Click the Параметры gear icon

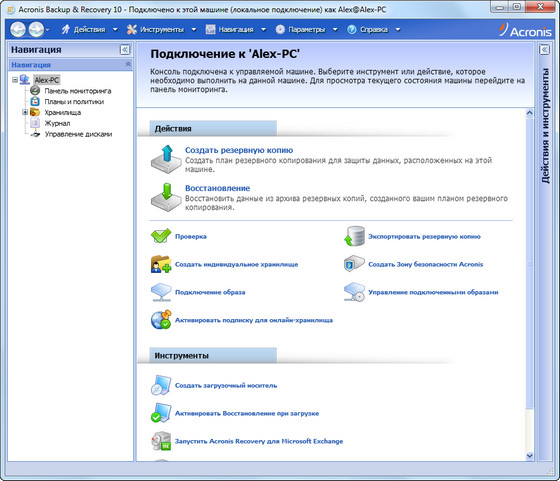coord(280,29)
